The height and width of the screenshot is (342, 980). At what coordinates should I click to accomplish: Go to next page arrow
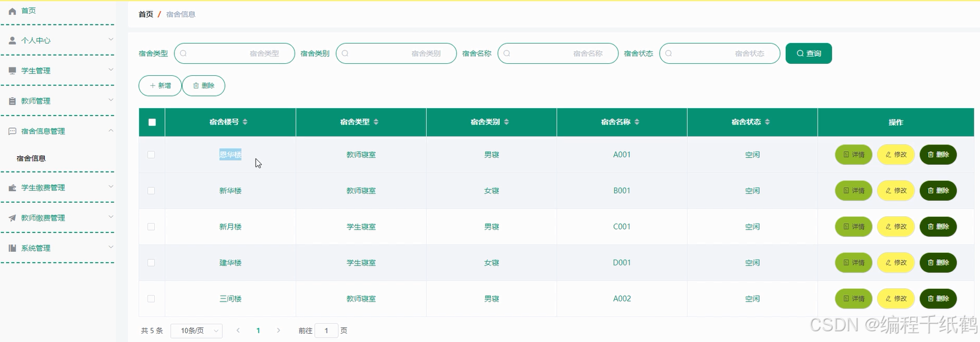coord(279,331)
